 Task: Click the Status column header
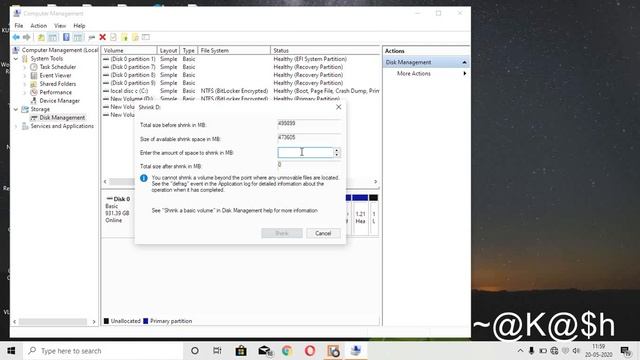[325, 51]
